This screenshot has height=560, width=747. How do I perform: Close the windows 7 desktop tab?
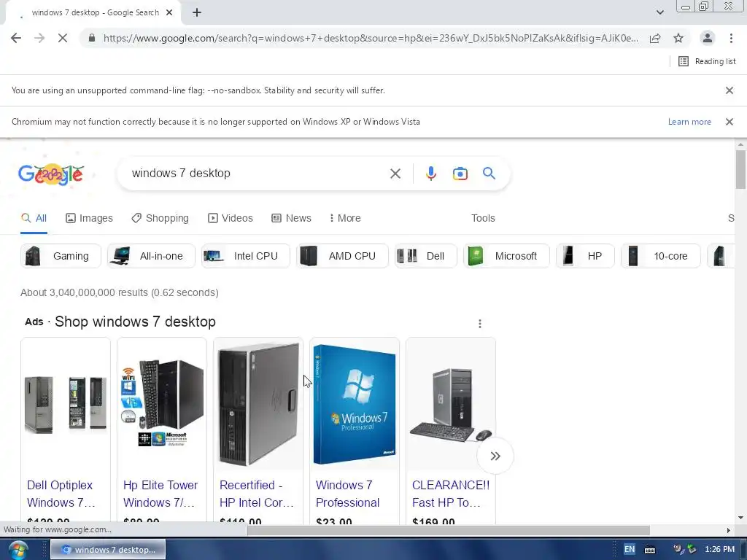(x=169, y=13)
